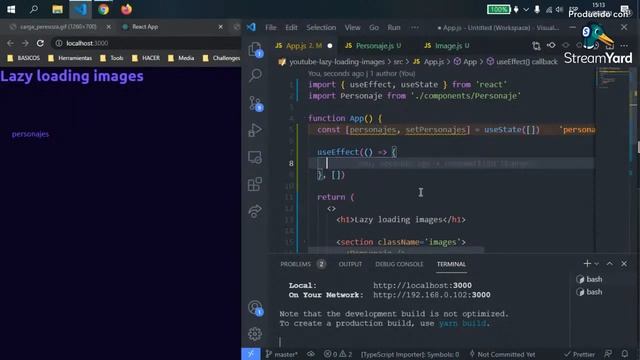Viewport: 640px width, 360px height.
Task: Click the Not Committed Yet status item
Action: (502, 354)
